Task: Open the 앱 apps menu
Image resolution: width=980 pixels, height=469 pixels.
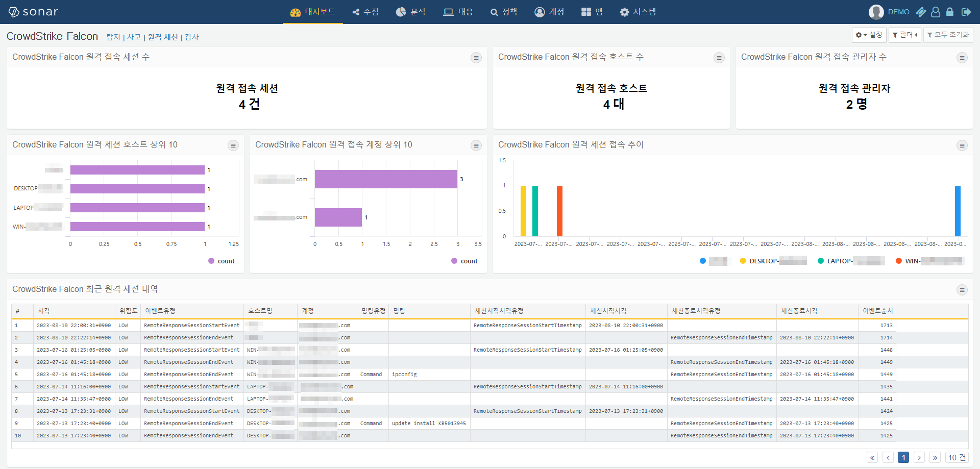Action: (x=592, y=12)
